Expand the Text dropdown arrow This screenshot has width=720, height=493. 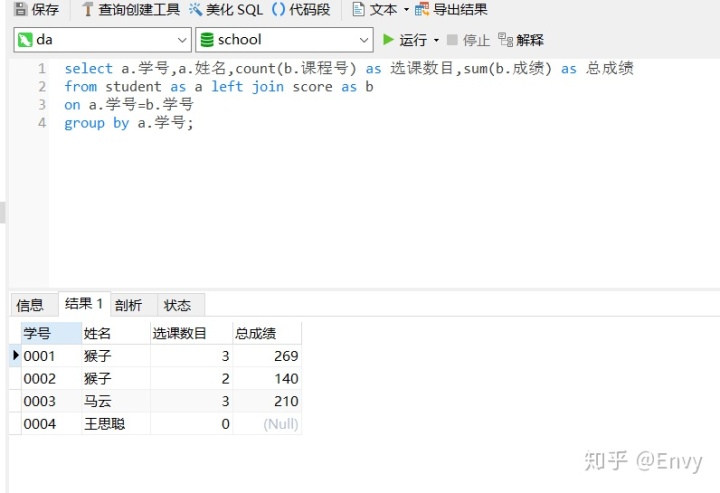click(406, 10)
